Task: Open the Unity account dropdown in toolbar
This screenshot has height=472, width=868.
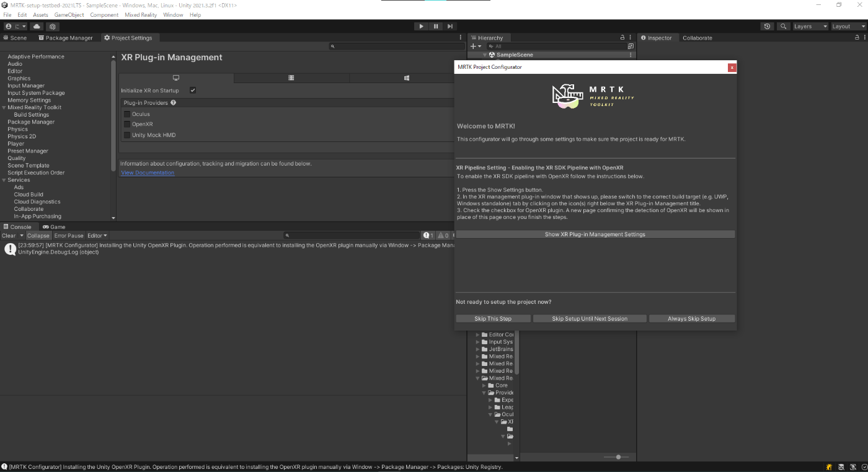Action: point(15,26)
